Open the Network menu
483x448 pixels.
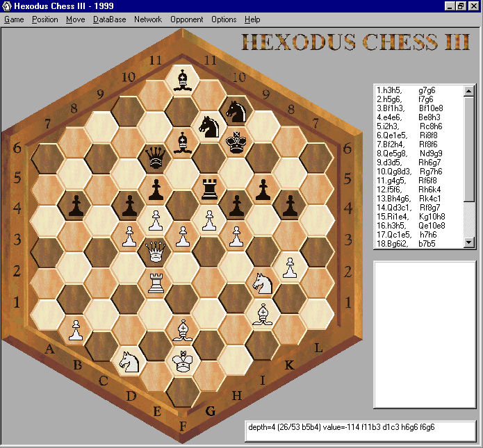click(x=148, y=19)
